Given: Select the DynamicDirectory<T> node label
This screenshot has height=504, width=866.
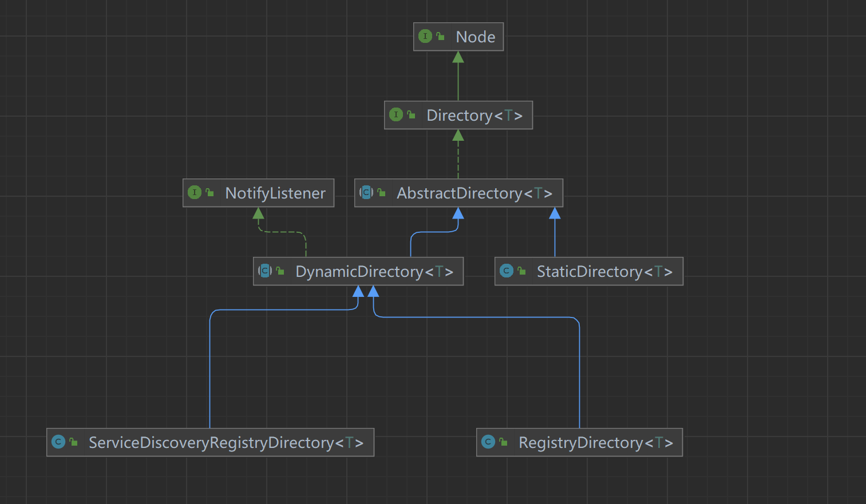Looking at the screenshot, I should click(x=374, y=272).
